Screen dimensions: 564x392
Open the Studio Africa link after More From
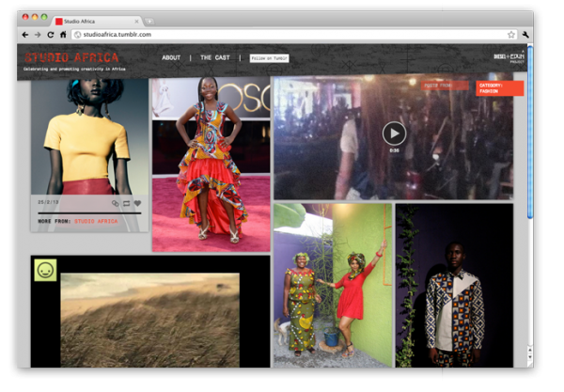[97, 221]
